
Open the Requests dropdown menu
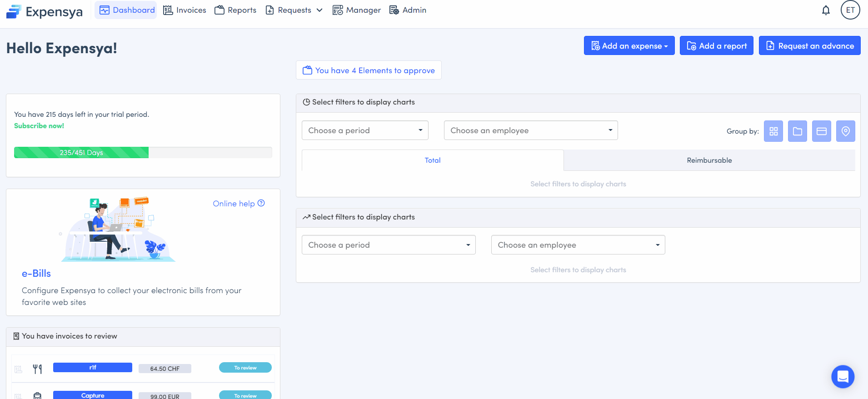point(294,10)
